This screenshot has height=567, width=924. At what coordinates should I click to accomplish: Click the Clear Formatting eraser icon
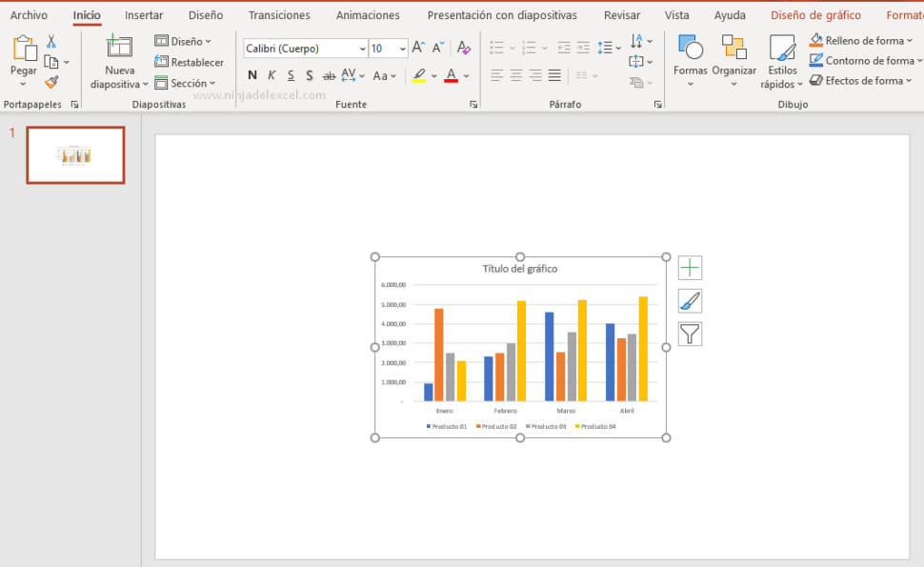tap(464, 48)
